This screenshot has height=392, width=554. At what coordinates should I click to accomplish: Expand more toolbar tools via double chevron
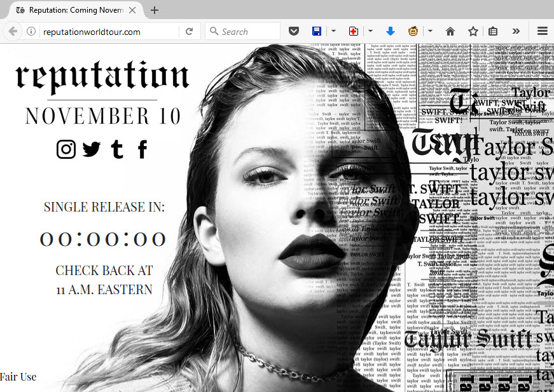(x=516, y=31)
